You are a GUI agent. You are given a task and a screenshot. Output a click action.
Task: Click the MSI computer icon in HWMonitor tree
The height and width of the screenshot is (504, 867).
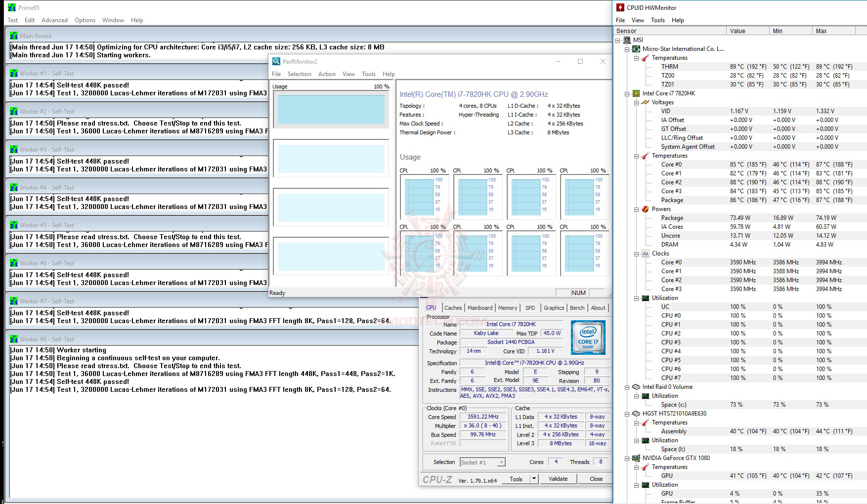(x=627, y=40)
